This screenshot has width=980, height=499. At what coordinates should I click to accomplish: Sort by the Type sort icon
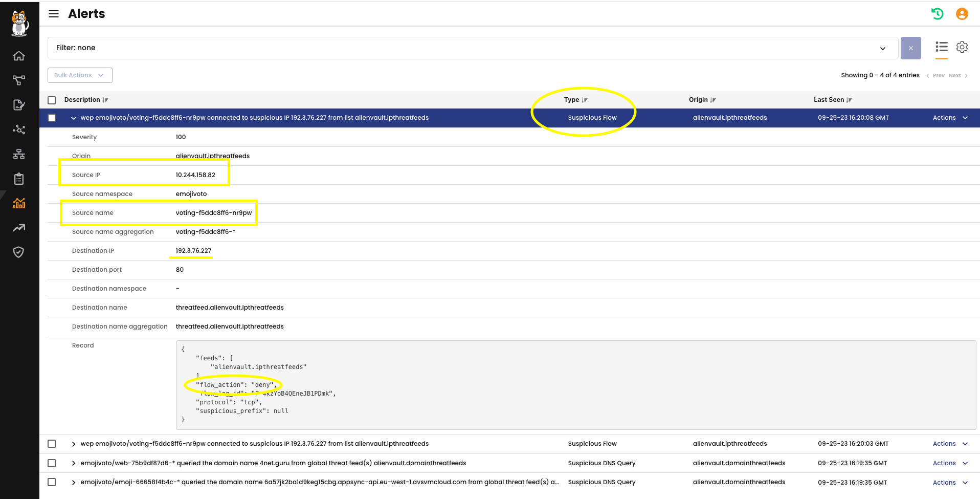(585, 100)
